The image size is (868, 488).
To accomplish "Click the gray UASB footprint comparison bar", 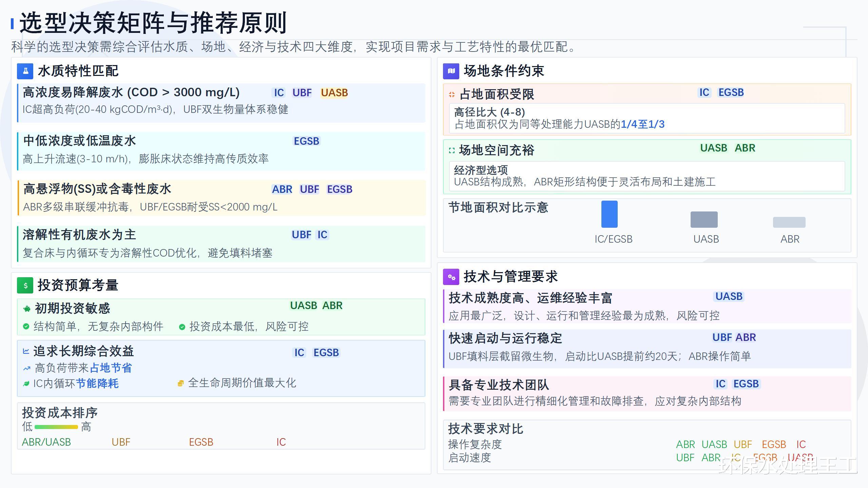I will (x=704, y=220).
